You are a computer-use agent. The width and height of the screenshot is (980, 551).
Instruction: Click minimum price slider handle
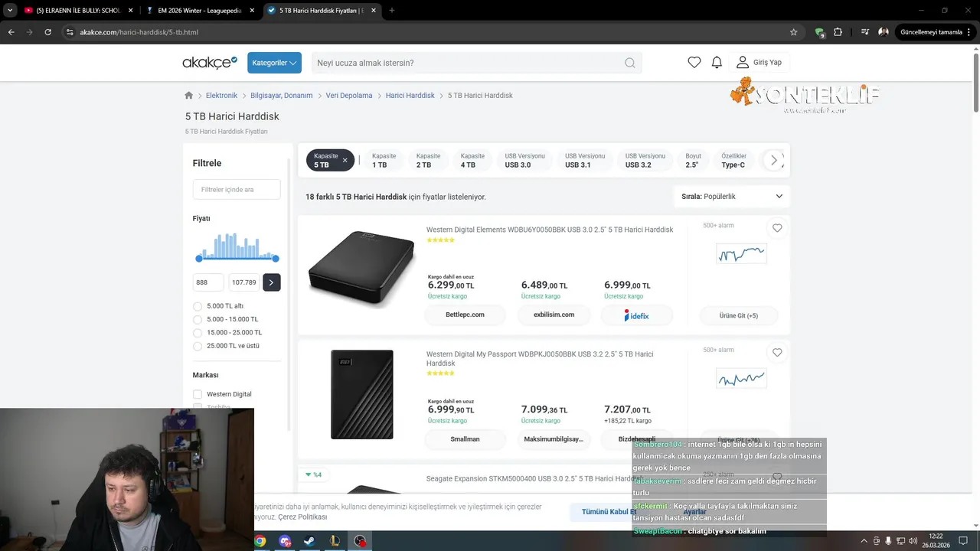(x=199, y=259)
